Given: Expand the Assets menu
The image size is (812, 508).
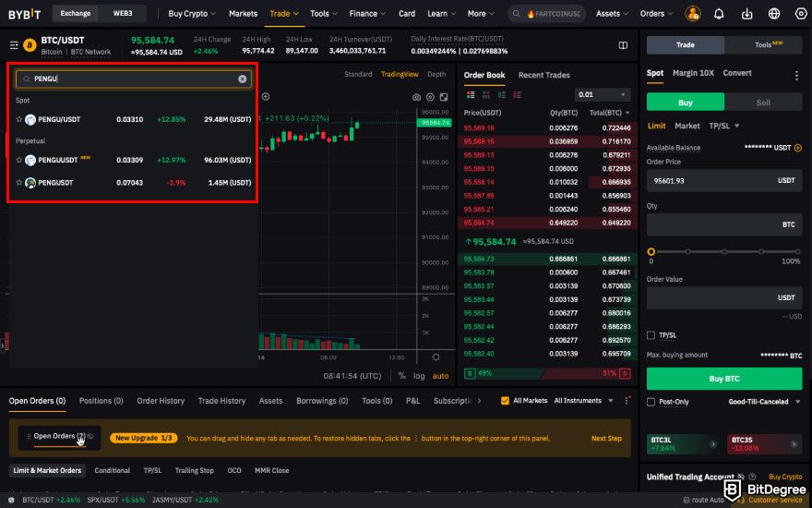Looking at the screenshot, I should coord(612,14).
